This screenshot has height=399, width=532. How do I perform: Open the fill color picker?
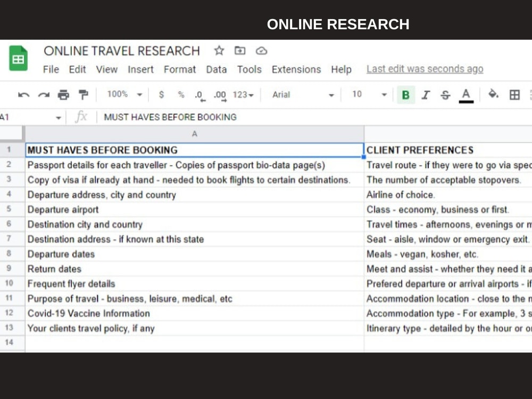pos(493,94)
